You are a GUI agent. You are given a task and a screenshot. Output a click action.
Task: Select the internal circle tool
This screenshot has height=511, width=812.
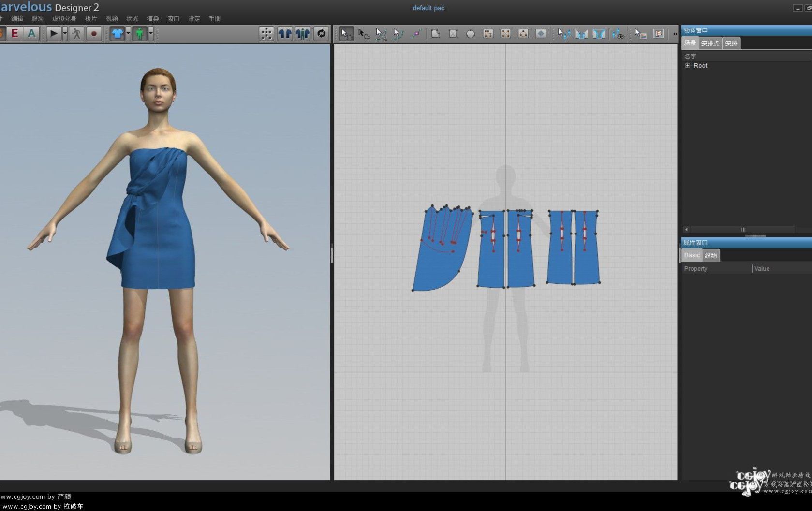click(523, 33)
